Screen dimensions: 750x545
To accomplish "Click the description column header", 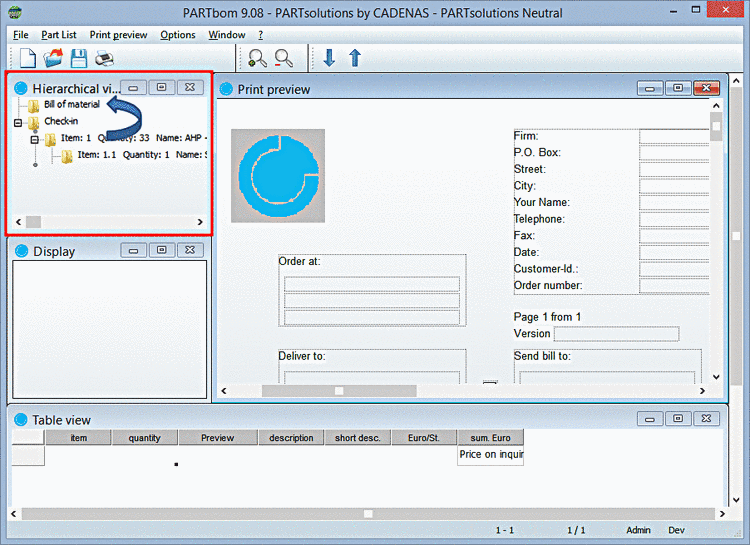I will pyautogui.click(x=291, y=438).
